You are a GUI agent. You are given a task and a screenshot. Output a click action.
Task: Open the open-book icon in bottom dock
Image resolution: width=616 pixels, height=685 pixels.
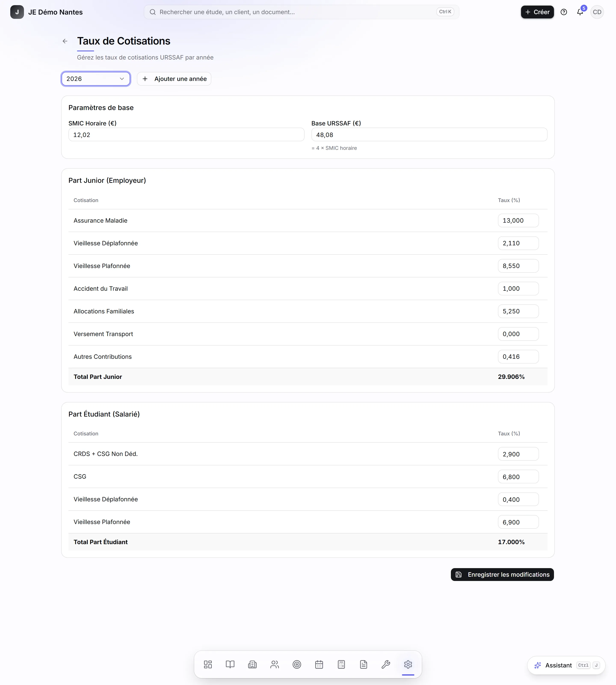230,664
